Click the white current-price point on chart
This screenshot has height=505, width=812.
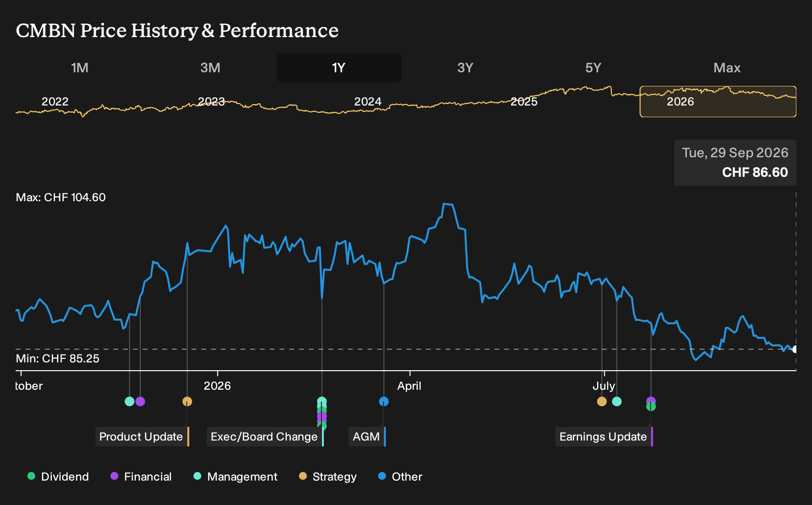pyautogui.click(x=795, y=349)
